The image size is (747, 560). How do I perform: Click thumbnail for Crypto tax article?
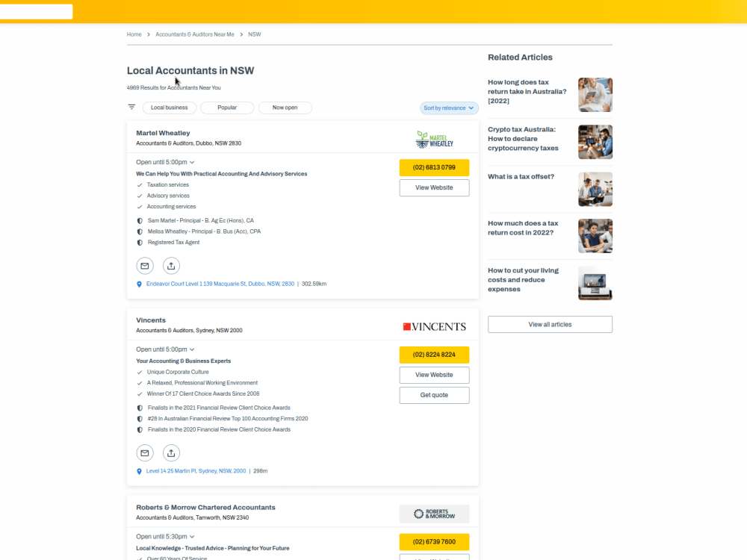tap(595, 142)
